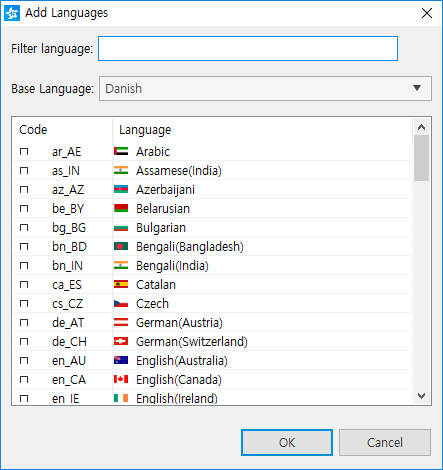Tick the cs_CZ Czech checkbox

24,304
